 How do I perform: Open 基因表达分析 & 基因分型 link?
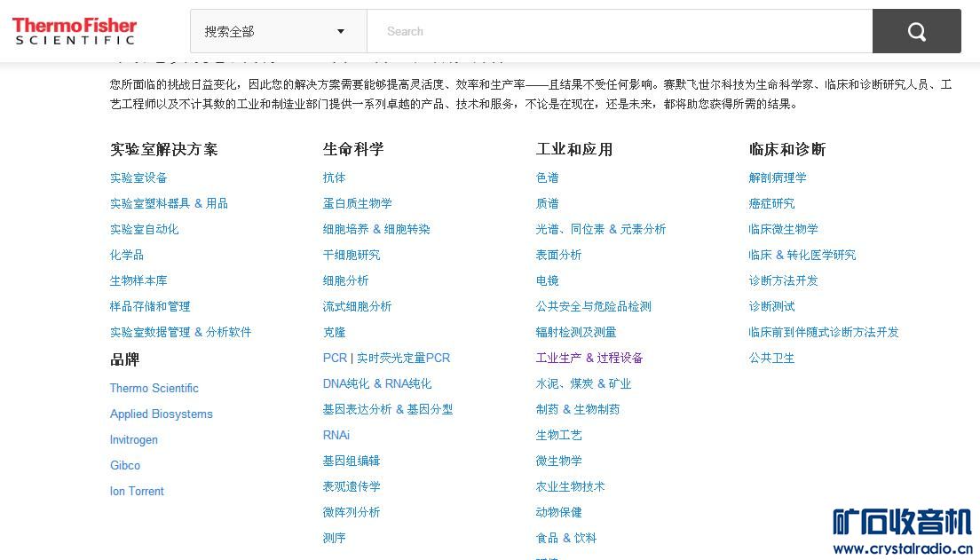[x=388, y=409]
